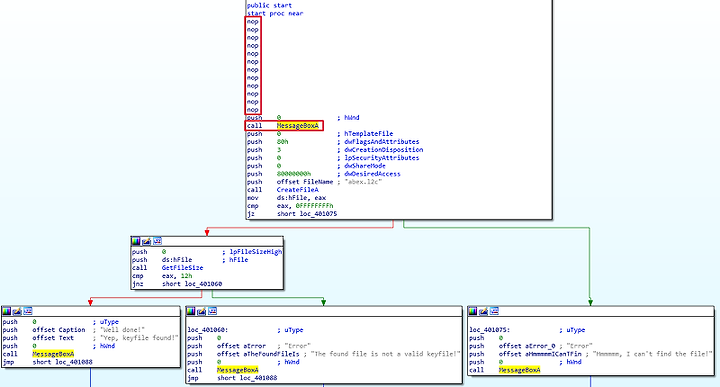The image size is (720, 387).
Task: Click 'short loc_401088' in Well done block
Action: [62, 362]
